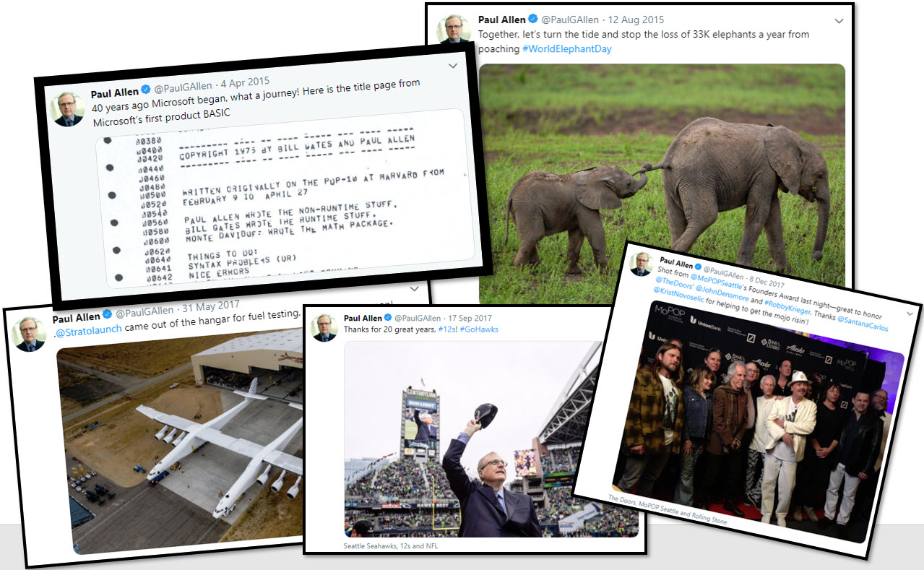
Task: Click the verified badge on the 12 Aug 2015 tweet
Action: coord(533,20)
